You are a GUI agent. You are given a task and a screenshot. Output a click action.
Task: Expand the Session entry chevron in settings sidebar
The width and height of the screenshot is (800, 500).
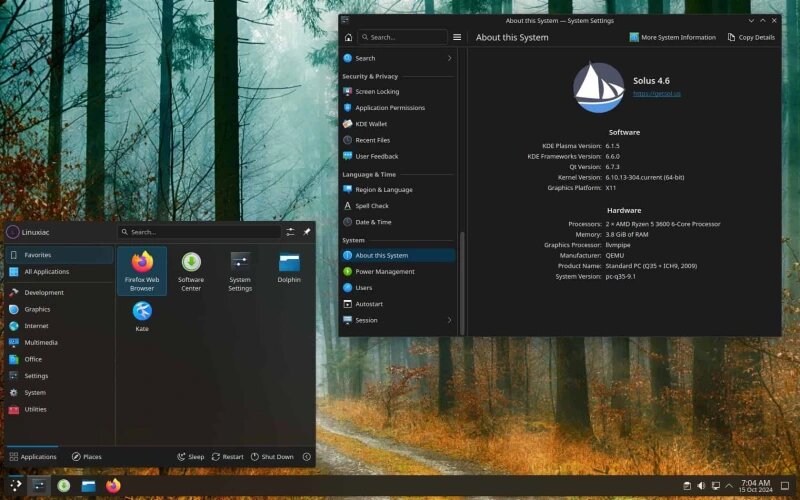pos(449,320)
